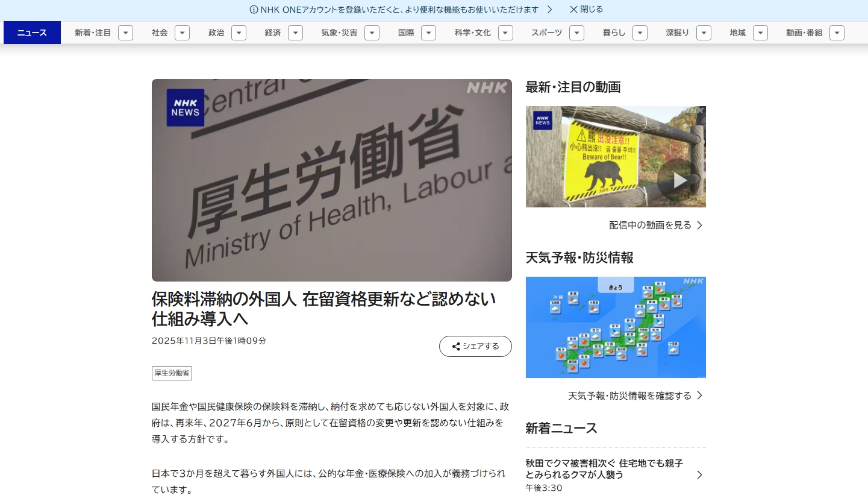
Task: Select the 深掘り menu item
Action: point(678,33)
